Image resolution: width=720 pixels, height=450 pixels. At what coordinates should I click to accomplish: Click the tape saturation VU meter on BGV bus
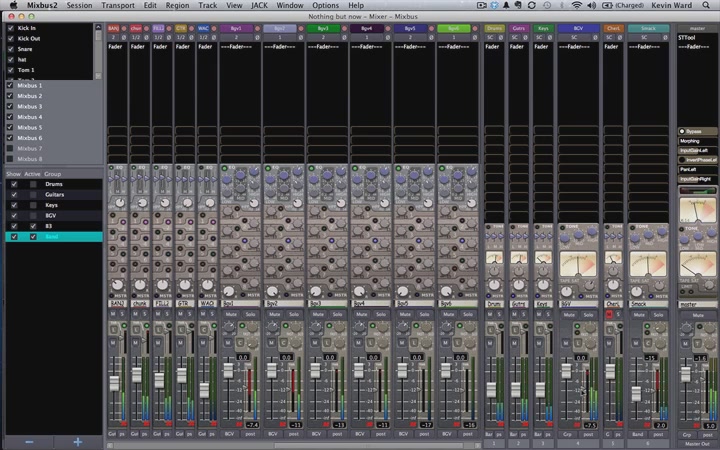[578, 264]
